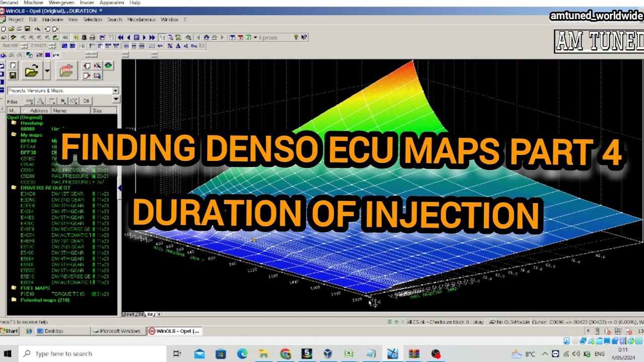
Task: Open the Projects, Versions & Maps combo box
Action: click(63, 90)
